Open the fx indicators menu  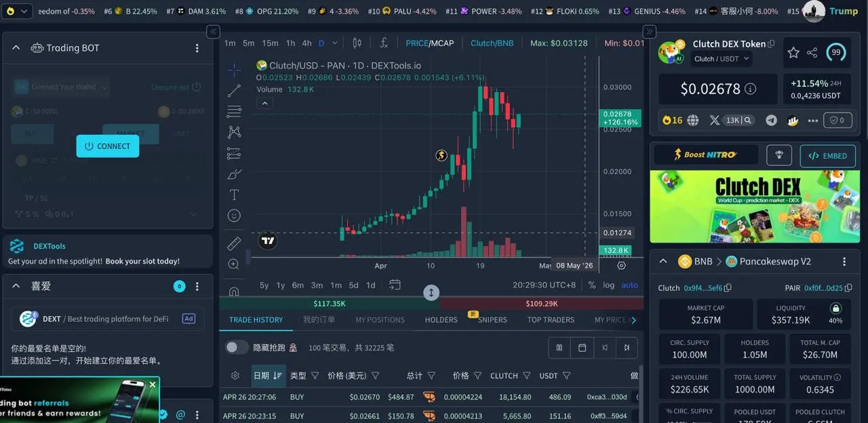click(383, 43)
